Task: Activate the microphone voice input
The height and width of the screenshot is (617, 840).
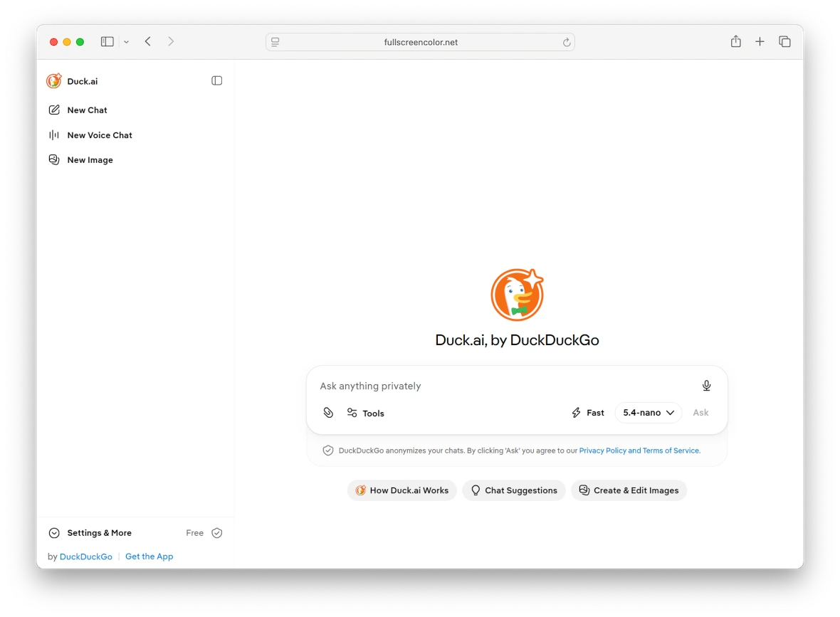Action: tap(707, 386)
